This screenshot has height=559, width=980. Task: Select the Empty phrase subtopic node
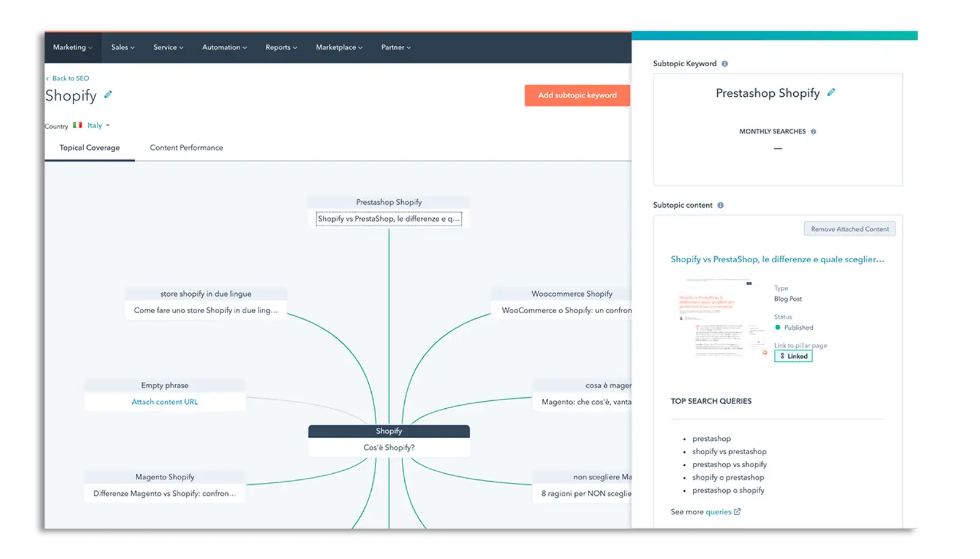tap(165, 386)
